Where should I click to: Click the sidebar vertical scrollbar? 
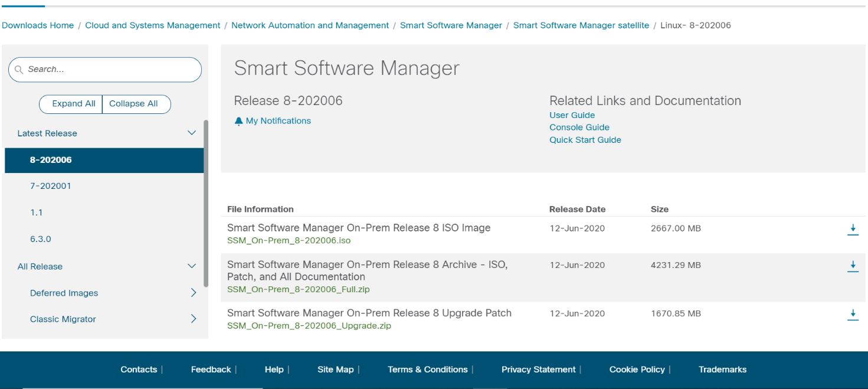pyautogui.click(x=206, y=204)
